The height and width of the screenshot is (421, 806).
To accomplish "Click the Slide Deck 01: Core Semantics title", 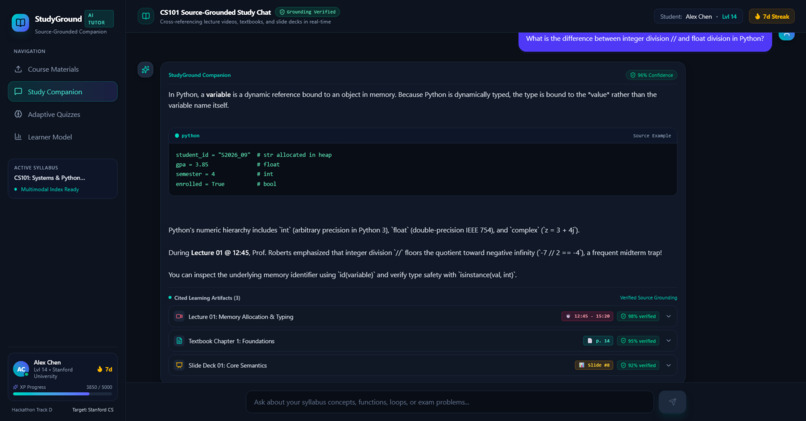I will coord(227,365).
